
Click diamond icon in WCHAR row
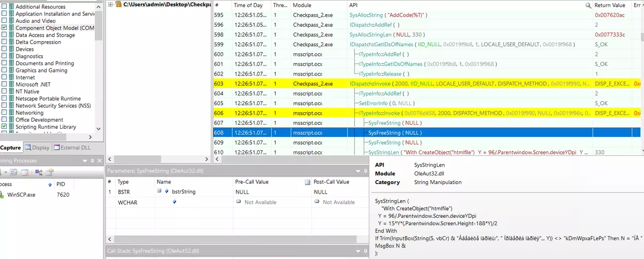point(174,202)
